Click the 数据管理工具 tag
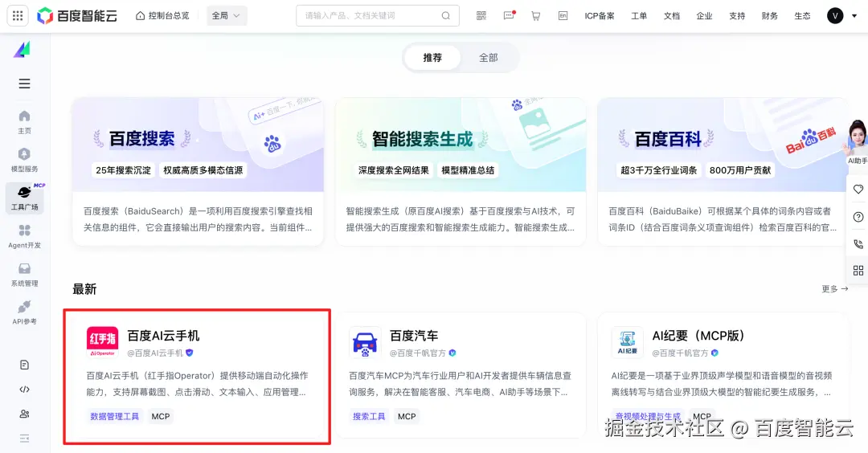The height and width of the screenshot is (453, 868). click(x=115, y=417)
